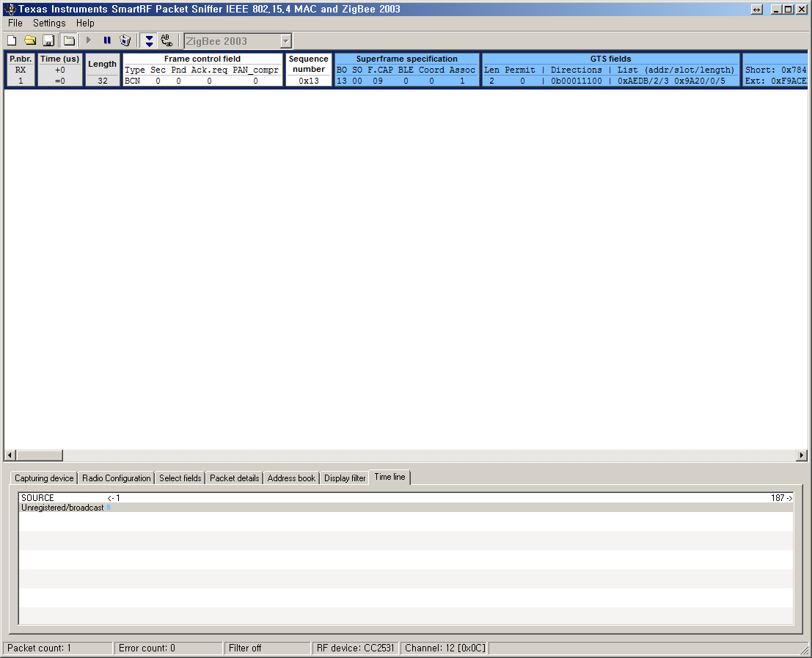The width and height of the screenshot is (812, 658).
Task: Open the File menu
Action: coord(15,23)
